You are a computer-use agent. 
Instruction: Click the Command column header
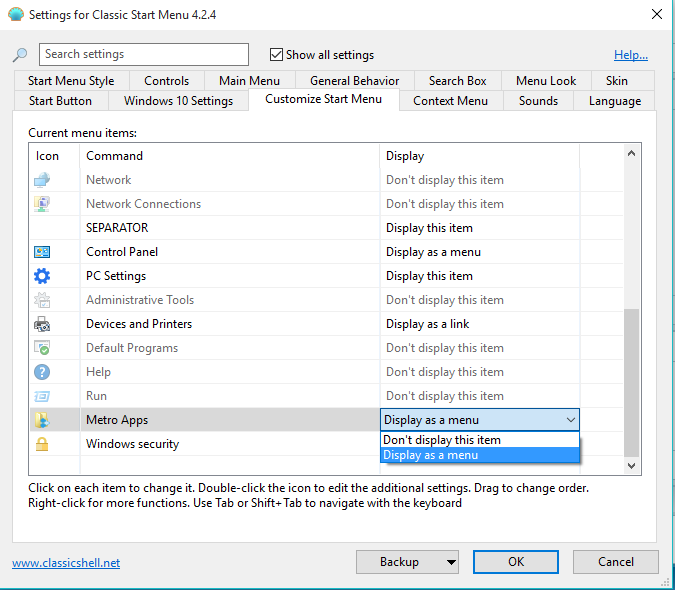(229, 156)
